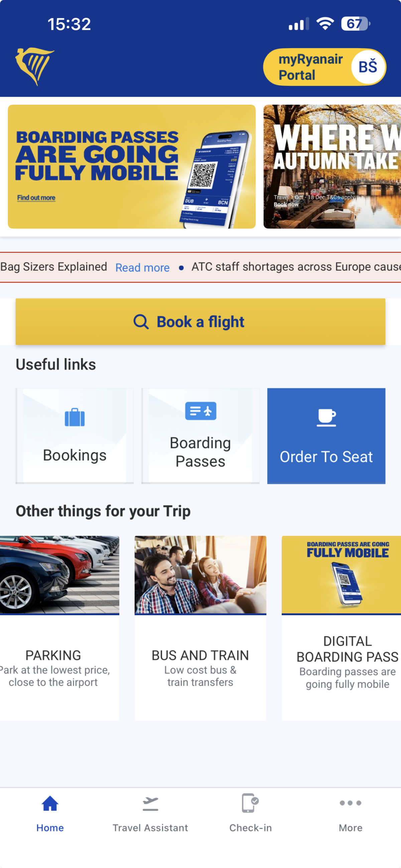Click Find out more banner link
The image size is (401, 868).
pyautogui.click(x=36, y=198)
